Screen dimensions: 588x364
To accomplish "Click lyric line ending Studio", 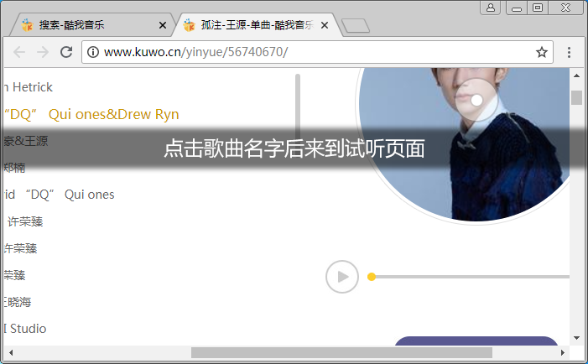I will click(25, 329).
